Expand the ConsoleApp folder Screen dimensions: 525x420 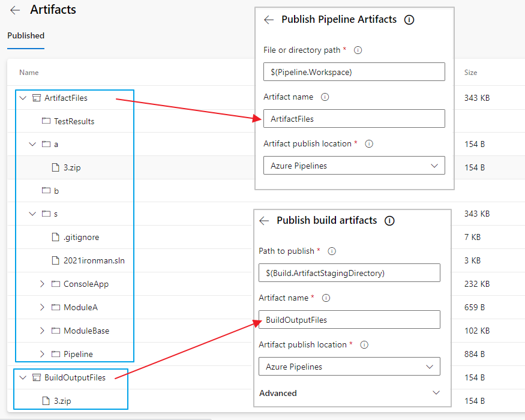coord(42,284)
